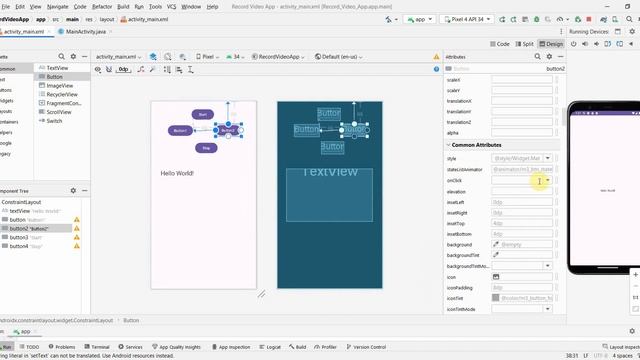Select design surface layers icon
The height and width of the screenshot is (360, 640).
[x=153, y=57]
